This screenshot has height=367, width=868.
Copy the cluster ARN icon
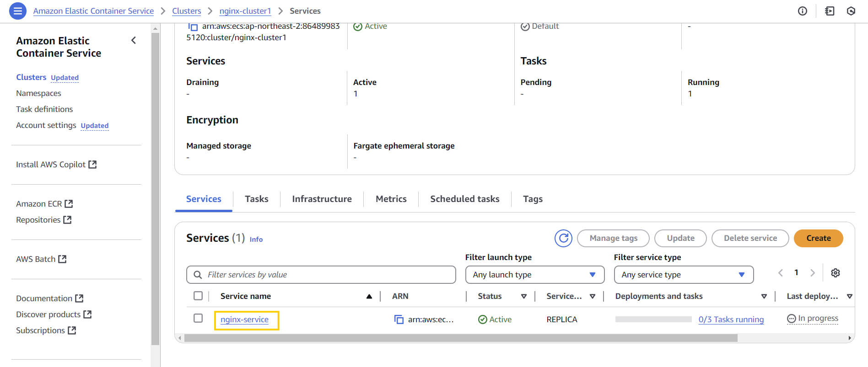pos(193,27)
